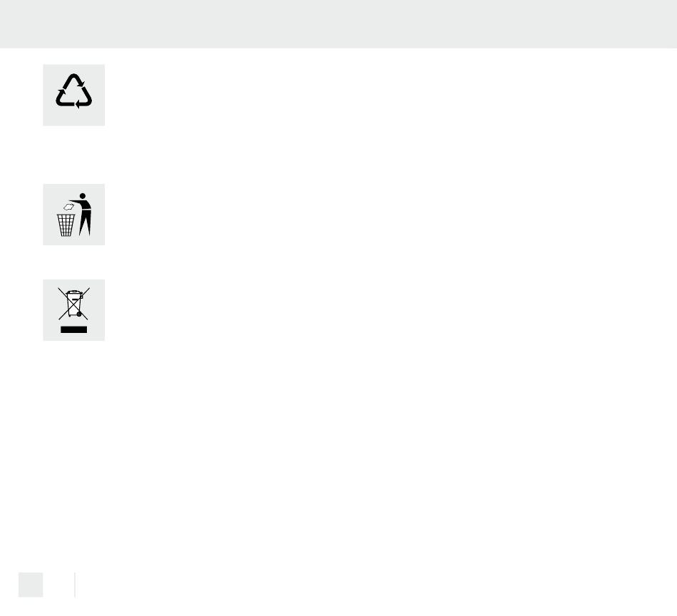Click the head of the person figure

click(83, 196)
